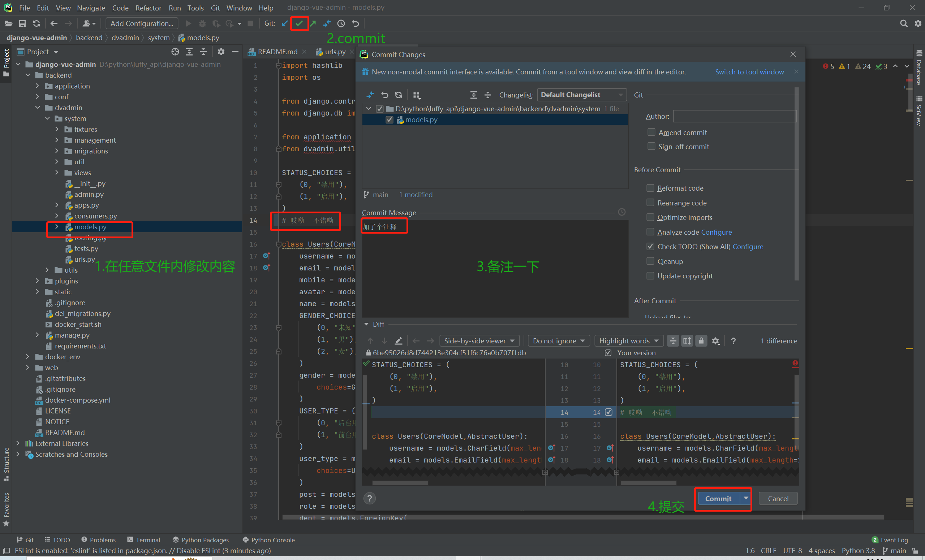Image resolution: width=925 pixels, height=560 pixels.
Task: Expand the migrations folder in project tree
Action: pyautogui.click(x=57, y=151)
